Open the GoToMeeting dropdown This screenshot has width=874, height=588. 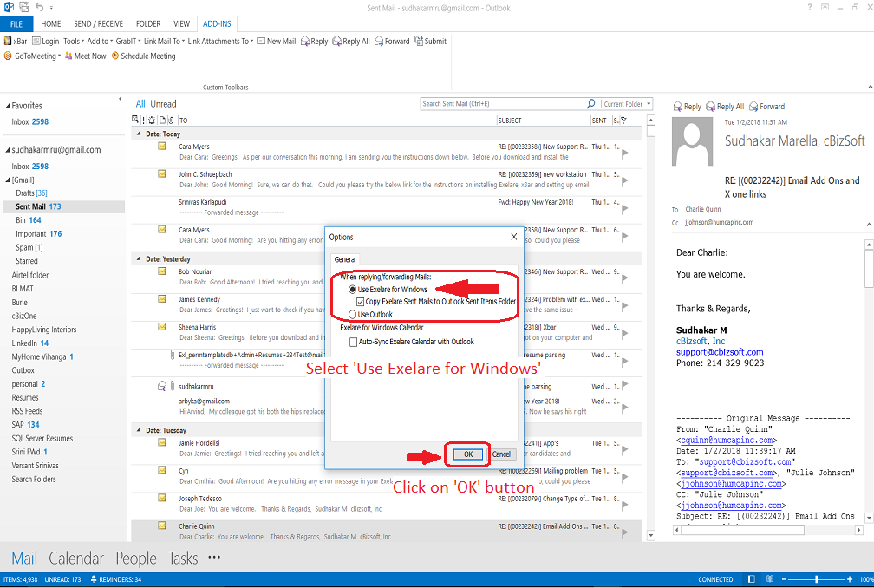pos(33,56)
